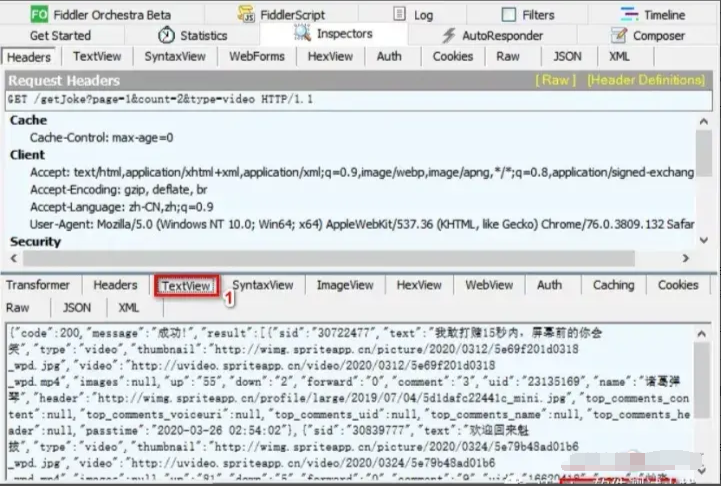Open the response JSON tab

pos(77,308)
